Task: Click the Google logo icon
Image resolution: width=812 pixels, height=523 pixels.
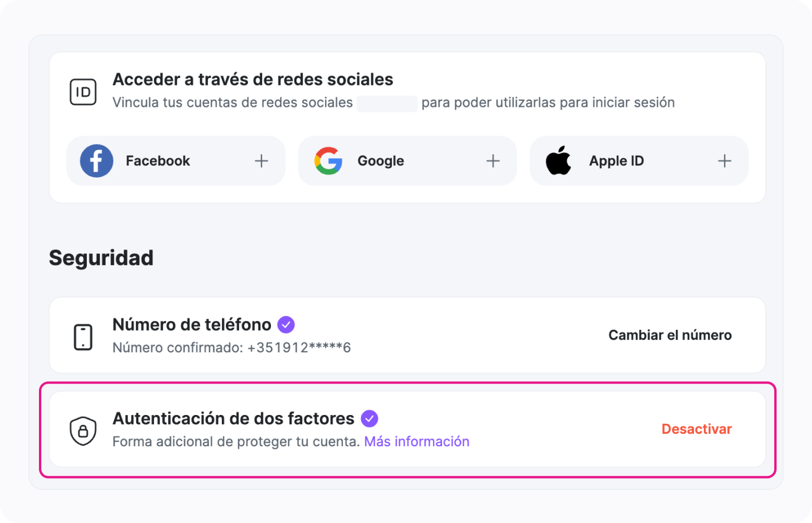Action: click(x=328, y=161)
